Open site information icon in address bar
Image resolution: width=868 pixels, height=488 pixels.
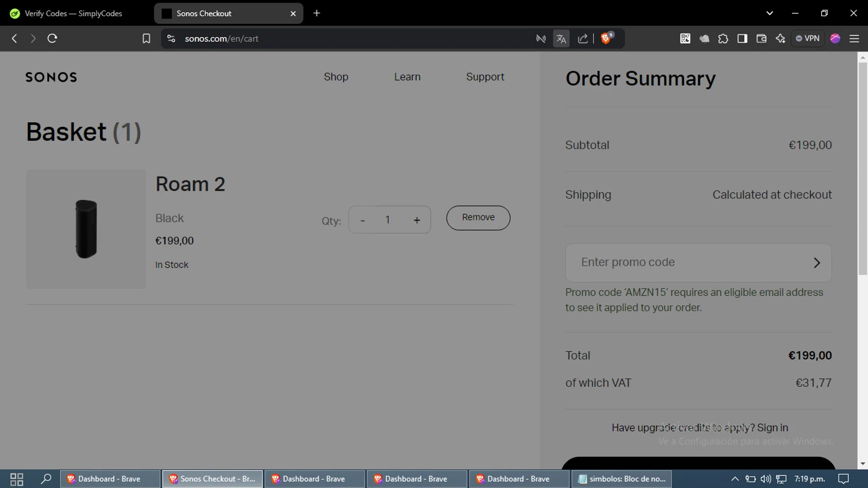[171, 39]
